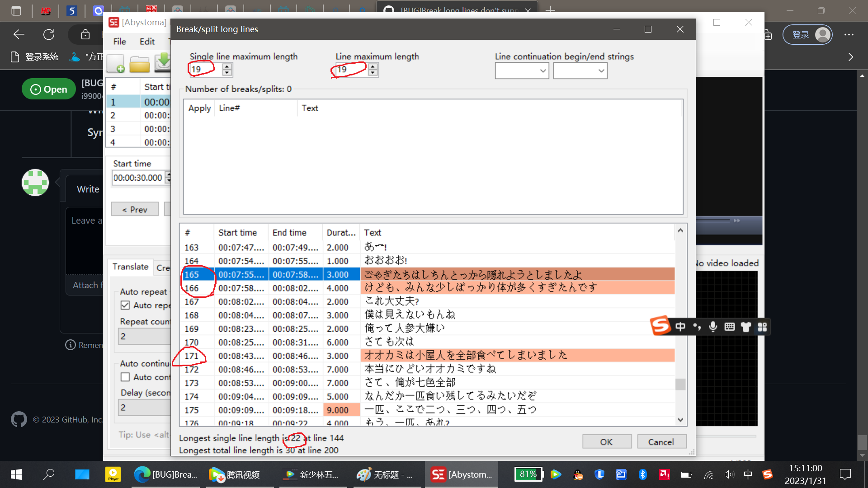Enable the Auto continue checkbox
Viewport: 868px width, 488px height.
125,376
